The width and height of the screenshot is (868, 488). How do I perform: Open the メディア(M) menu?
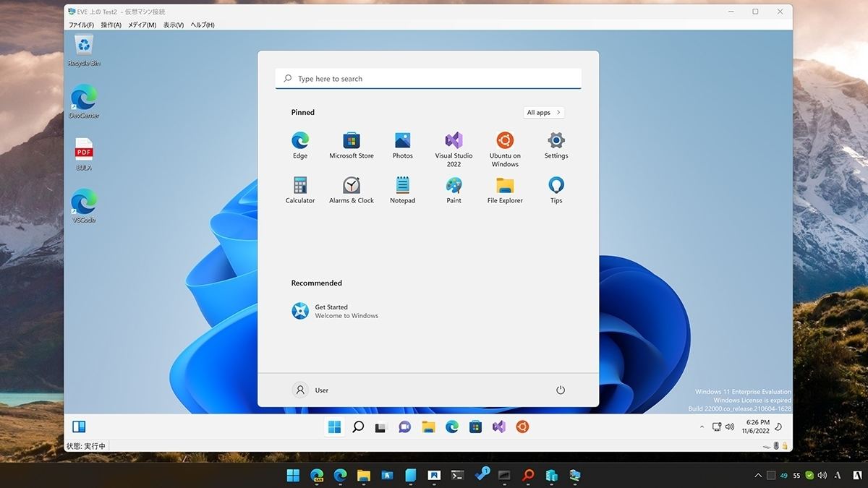[x=142, y=25]
